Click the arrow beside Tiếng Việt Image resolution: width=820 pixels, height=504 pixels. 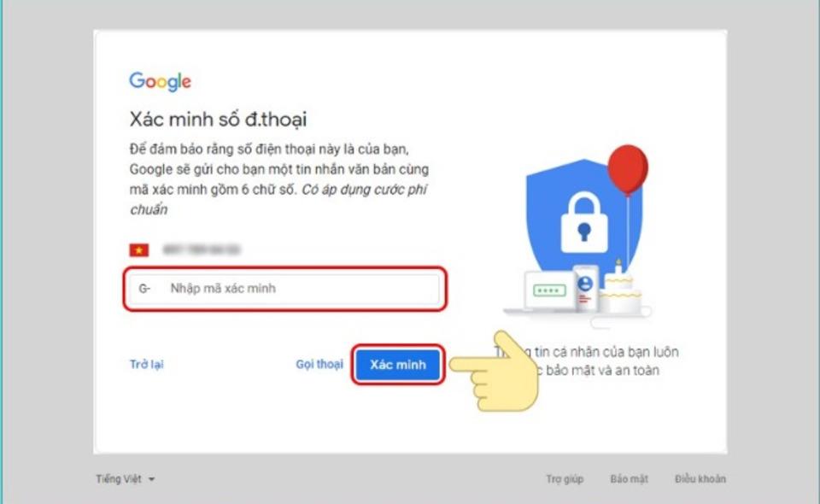tap(151, 479)
